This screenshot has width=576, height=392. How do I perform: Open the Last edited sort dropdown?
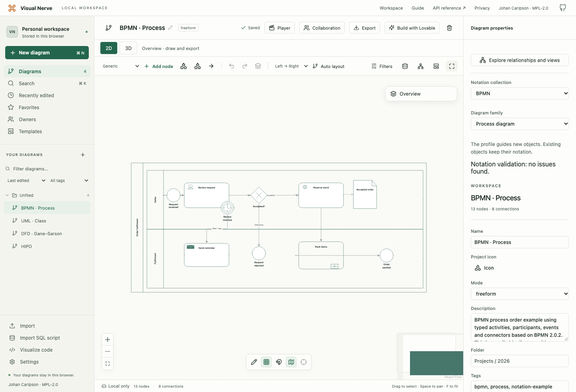pos(26,181)
